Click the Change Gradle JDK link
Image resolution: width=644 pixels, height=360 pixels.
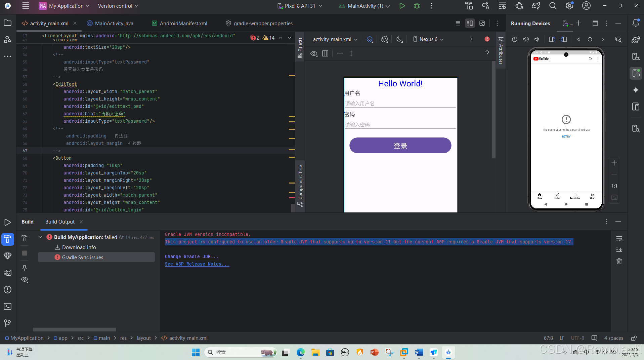pyautogui.click(x=191, y=256)
